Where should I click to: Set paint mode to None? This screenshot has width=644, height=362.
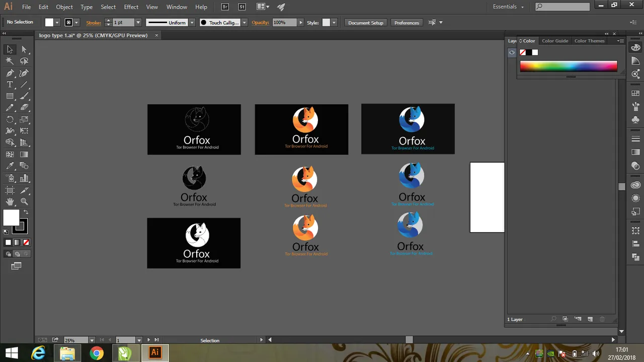point(26,243)
